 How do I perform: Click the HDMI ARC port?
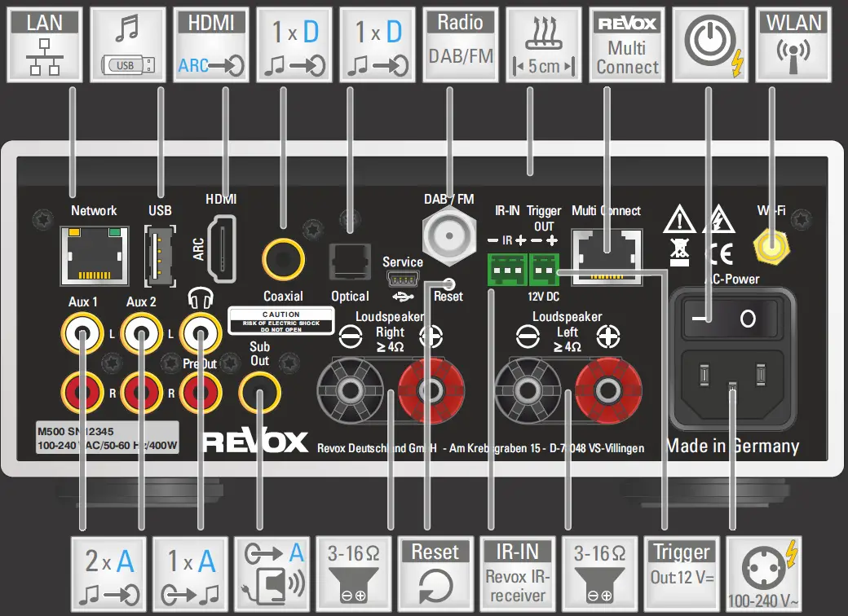point(222,249)
